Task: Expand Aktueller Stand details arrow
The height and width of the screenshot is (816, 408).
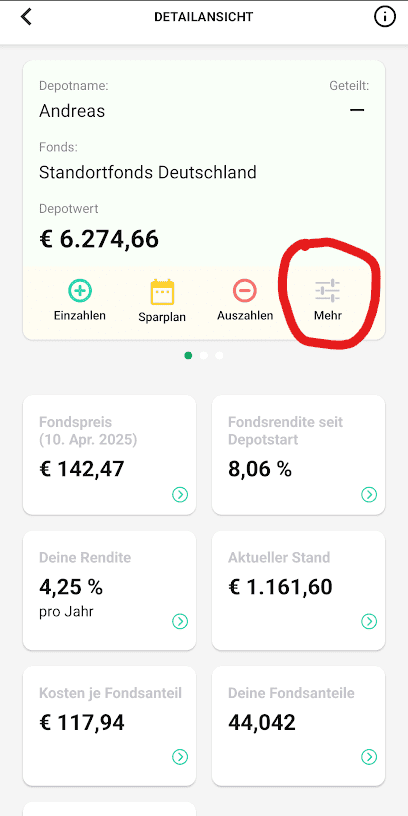Action: [369, 621]
